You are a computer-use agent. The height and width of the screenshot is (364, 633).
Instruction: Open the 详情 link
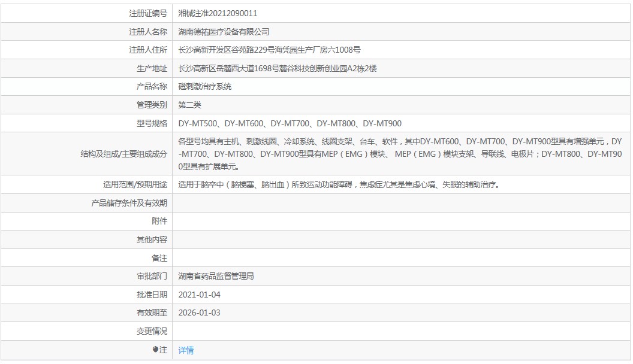click(186, 350)
